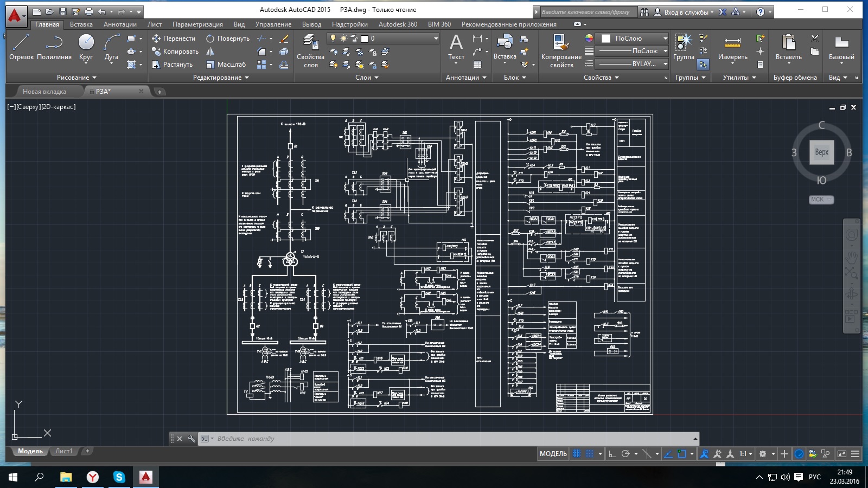Click the Перенести move tool
868x488 pixels.
pos(174,38)
